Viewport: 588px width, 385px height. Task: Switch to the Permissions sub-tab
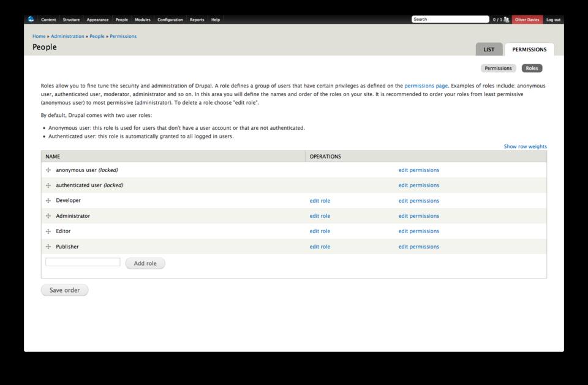tap(498, 68)
